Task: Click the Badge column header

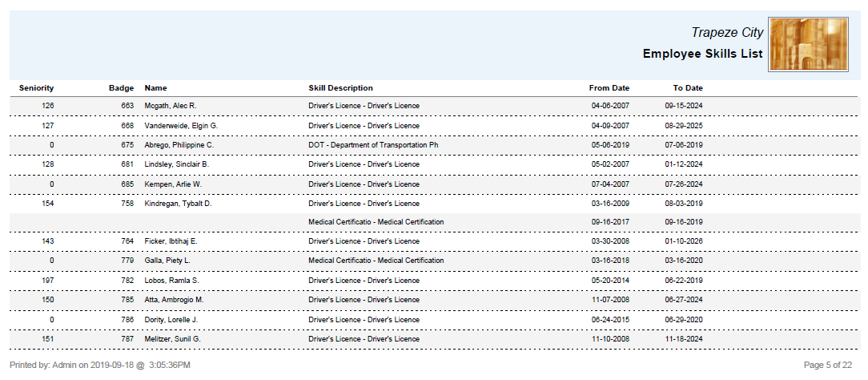Action: pos(121,88)
